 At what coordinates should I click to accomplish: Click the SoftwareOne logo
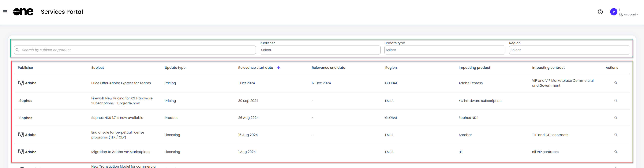point(23,12)
